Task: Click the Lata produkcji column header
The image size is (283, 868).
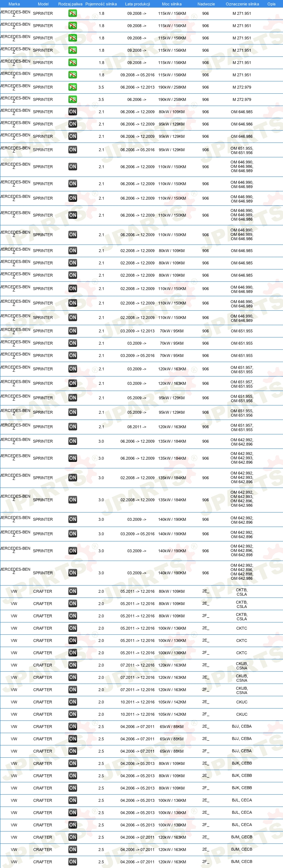Action: pyautogui.click(x=138, y=4)
